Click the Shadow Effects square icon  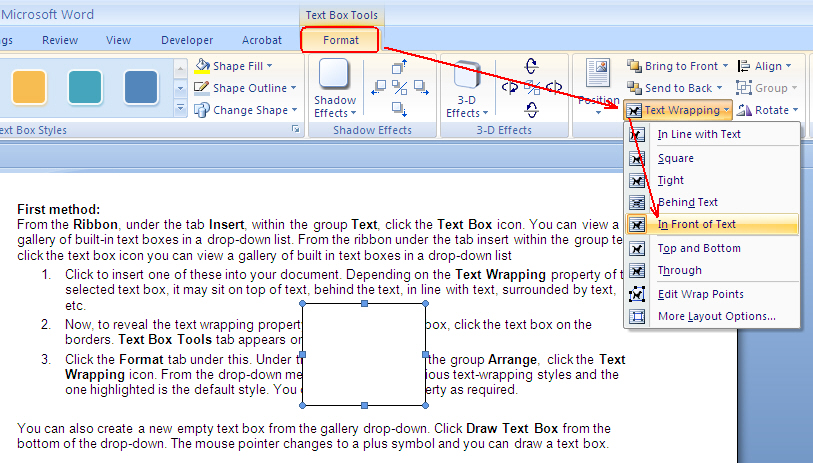click(334, 74)
